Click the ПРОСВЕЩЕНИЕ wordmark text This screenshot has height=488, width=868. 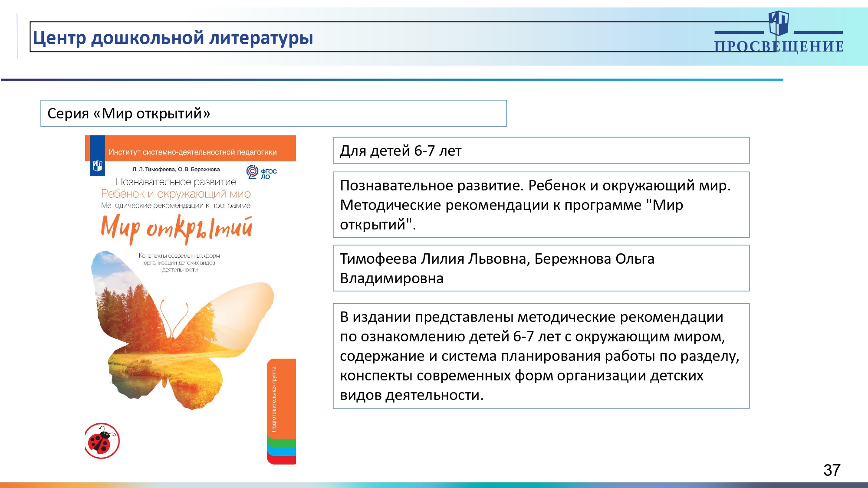pyautogui.click(x=779, y=46)
